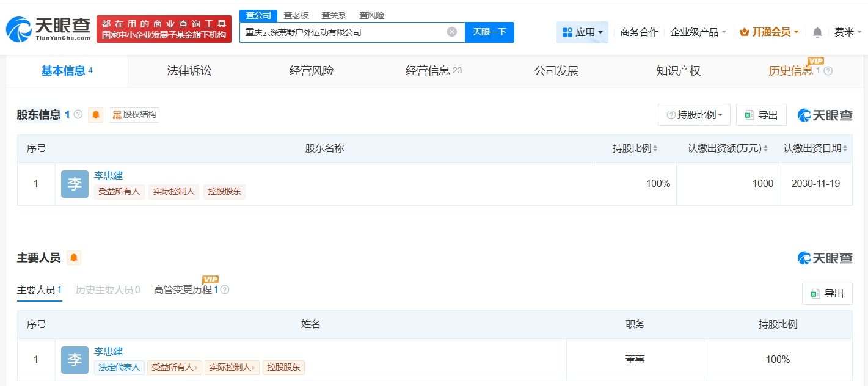Open the 股权结构 chart
Viewport: 868px width, 386px height.
pyautogui.click(x=134, y=115)
